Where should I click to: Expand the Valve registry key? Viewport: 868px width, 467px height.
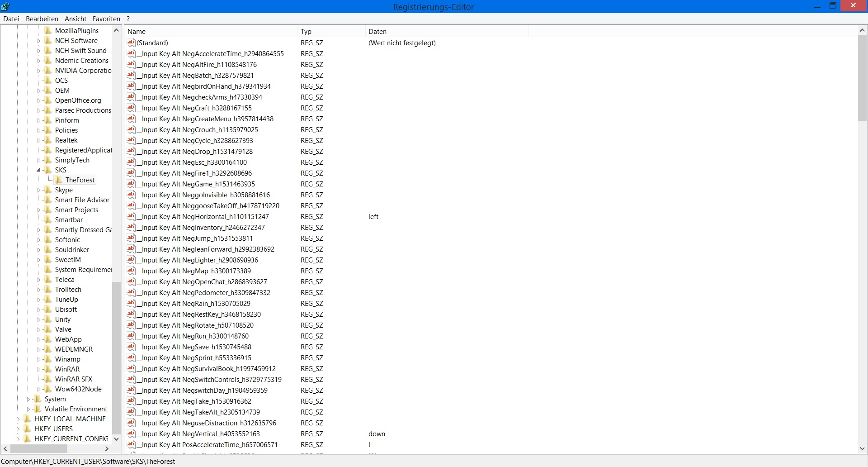(38, 329)
